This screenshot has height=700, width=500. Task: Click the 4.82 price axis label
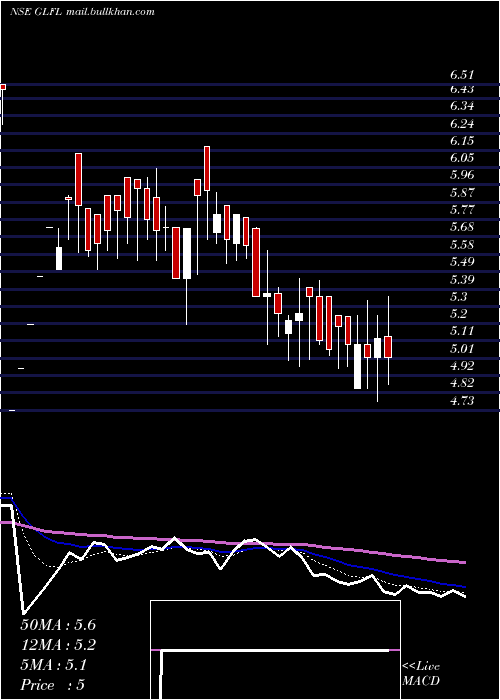(462, 383)
